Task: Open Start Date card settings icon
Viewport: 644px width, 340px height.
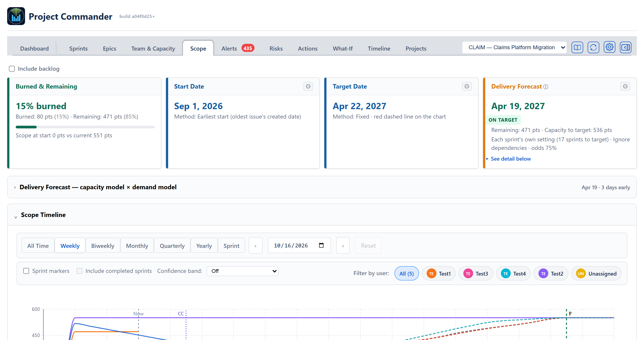Action: click(308, 87)
